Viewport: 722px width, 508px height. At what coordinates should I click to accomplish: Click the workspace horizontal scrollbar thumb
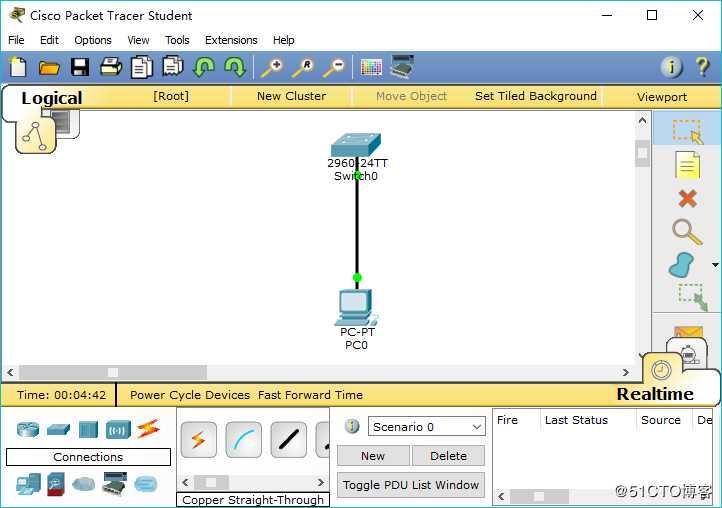[113, 372]
